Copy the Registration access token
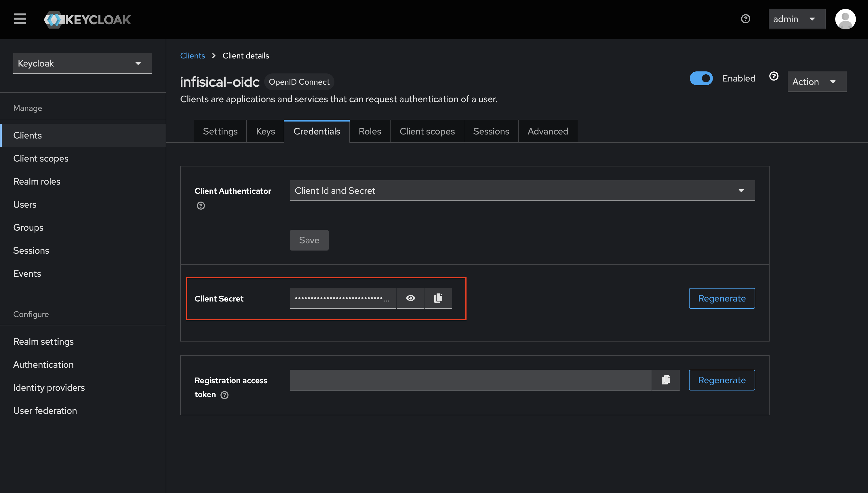Image resolution: width=868 pixels, height=493 pixels. 666,380
